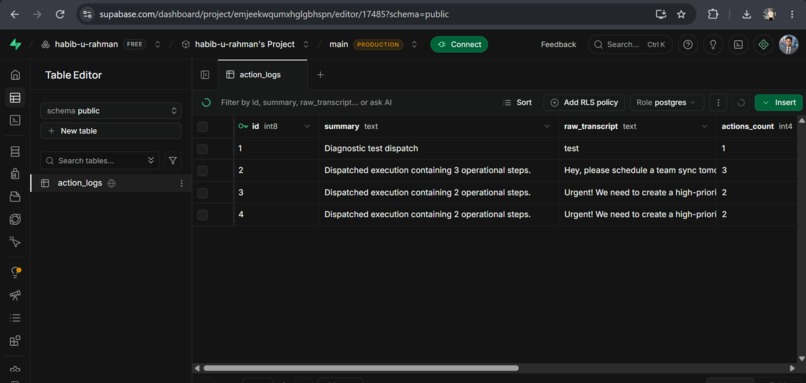Open the summary column header dropdown arrow
Viewport: 806px width, 383px height.
tap(547, 126)
